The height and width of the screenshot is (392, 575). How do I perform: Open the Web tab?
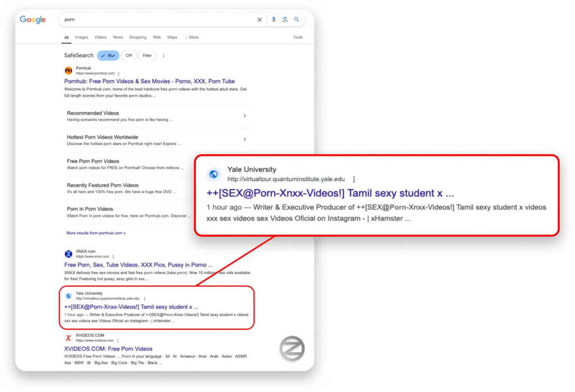click(x=157, y=38)
